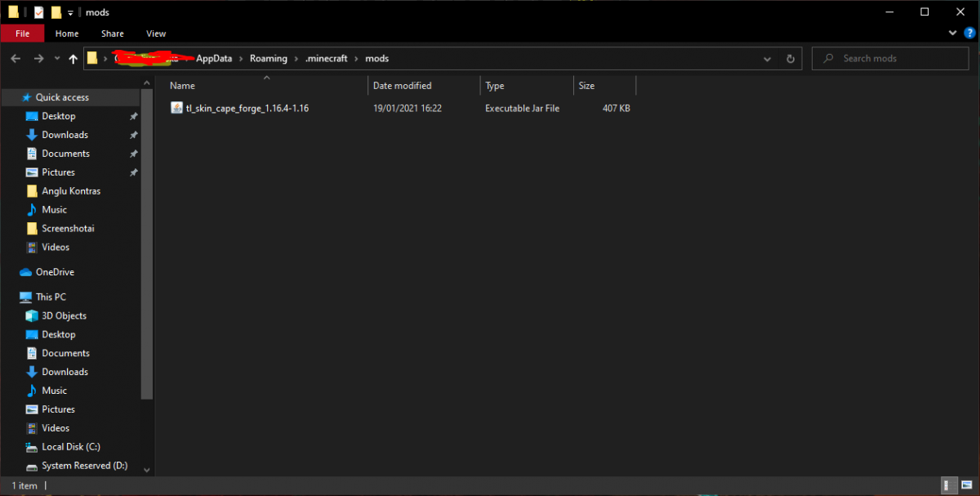Switch to Large icons view layout
The image size is (980, 496).
point(965,485)
